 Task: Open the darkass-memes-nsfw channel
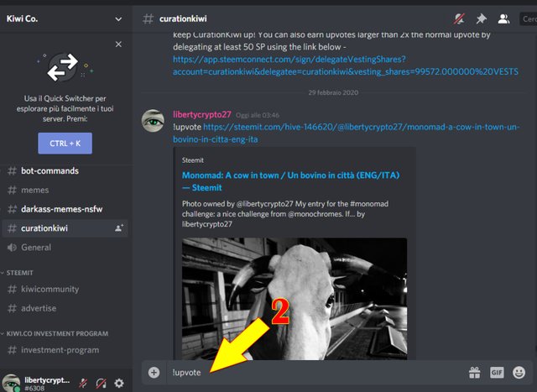coord(65,209)
